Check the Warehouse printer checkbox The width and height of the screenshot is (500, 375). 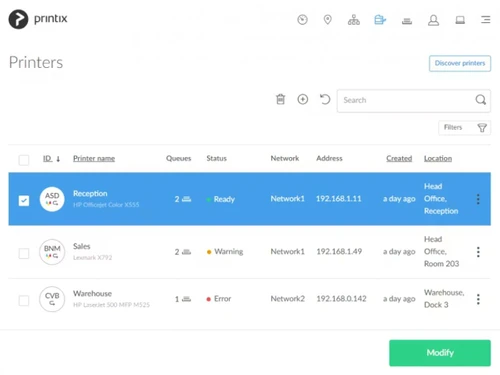click(24, 301)
